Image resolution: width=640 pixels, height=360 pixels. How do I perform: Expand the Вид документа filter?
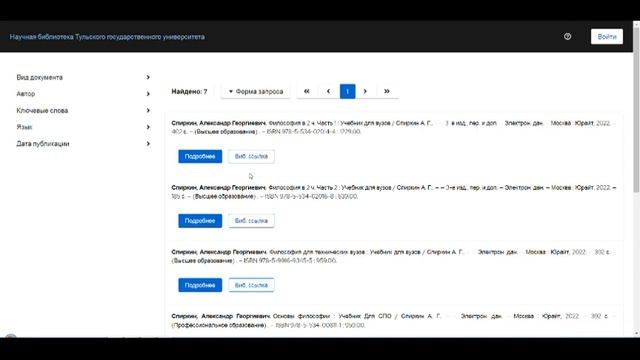coord(83,77)
